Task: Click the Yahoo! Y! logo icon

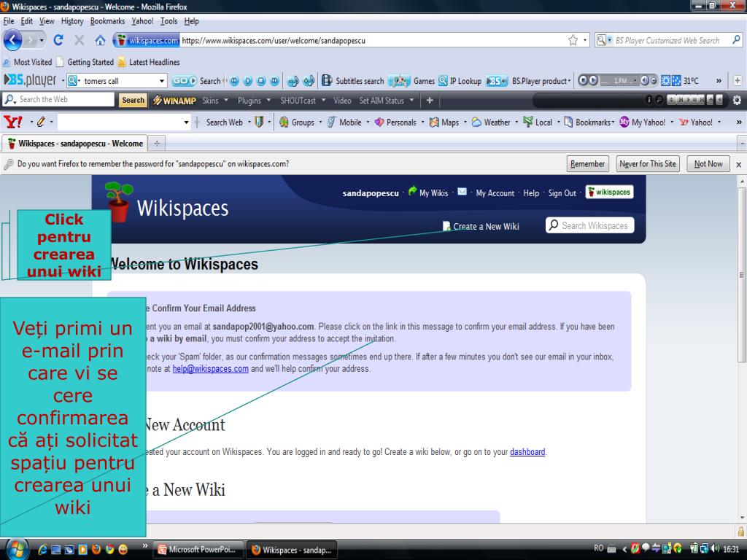Action: point(13,122)
